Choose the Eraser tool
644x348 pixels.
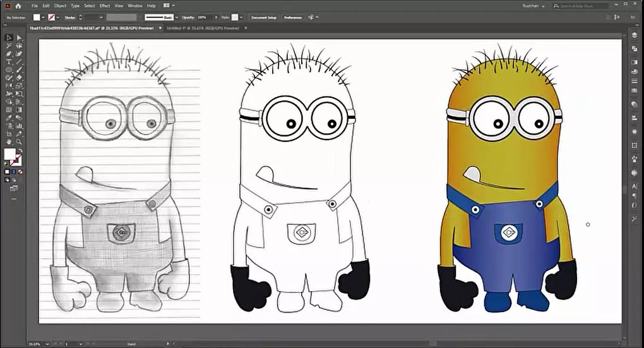(19, 78)
